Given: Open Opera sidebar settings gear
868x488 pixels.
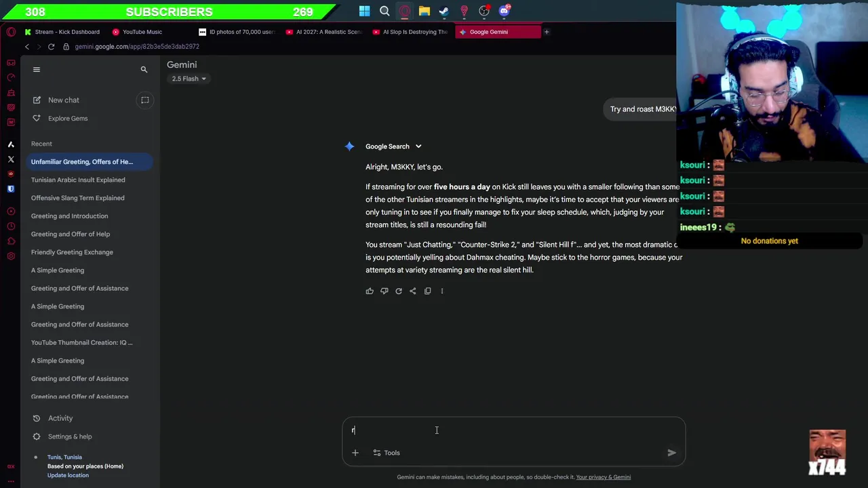Looking at the screenshot, I should pos(11,256).
